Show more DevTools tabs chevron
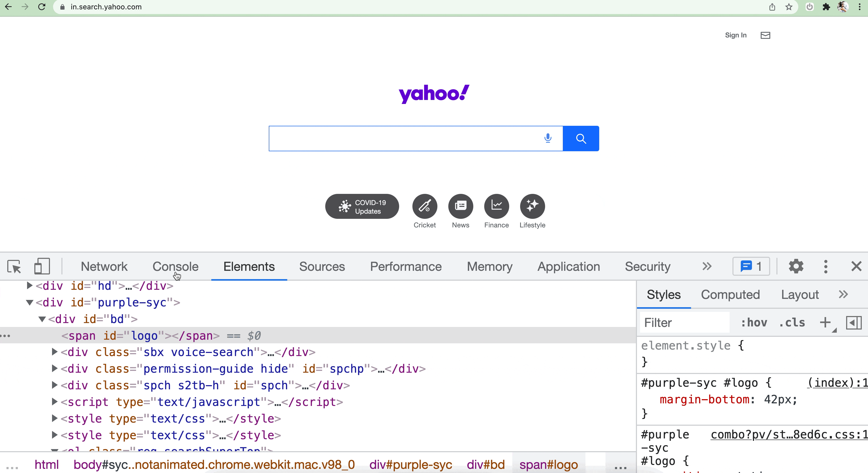 click(x=707, y=266)
